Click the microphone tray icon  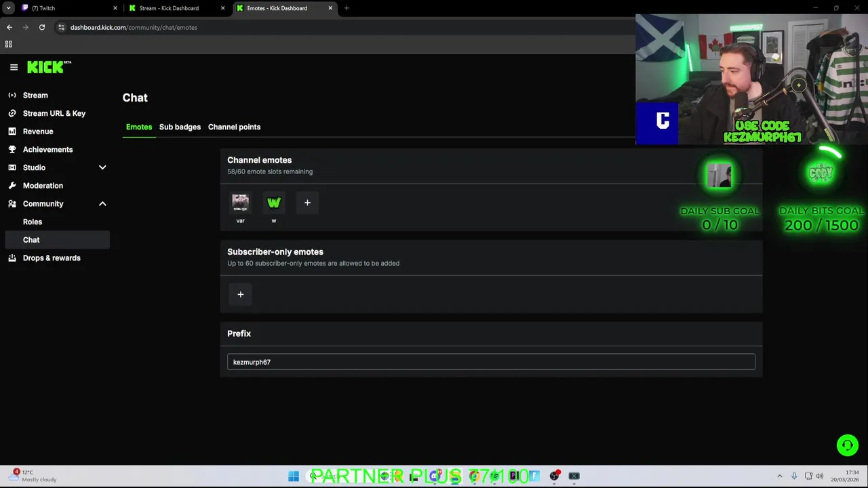click(794, 476)
